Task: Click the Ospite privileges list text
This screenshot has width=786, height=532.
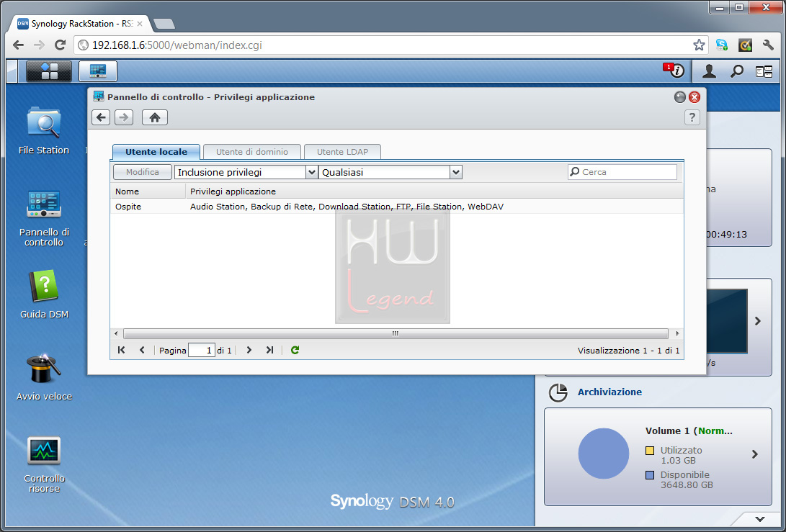Action: click(x=347, y=207)
